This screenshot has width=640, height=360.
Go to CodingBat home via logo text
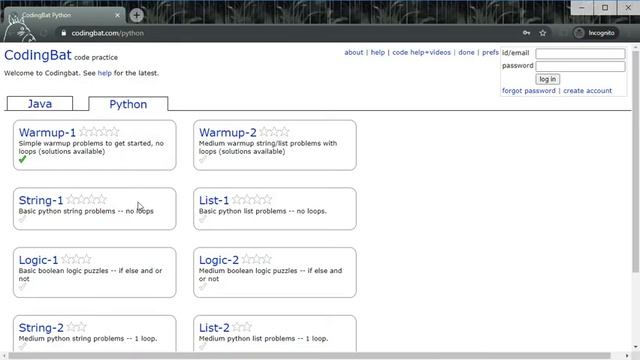coord(38,55)
